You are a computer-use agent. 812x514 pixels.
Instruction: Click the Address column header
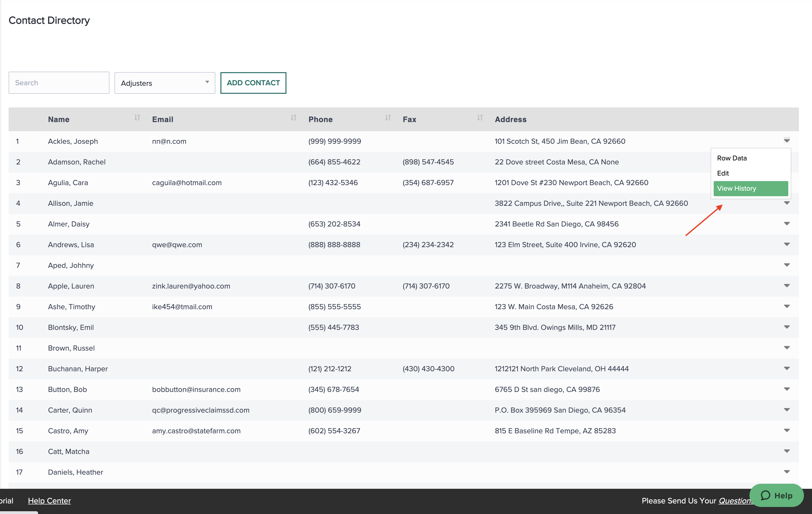(511, 119)
